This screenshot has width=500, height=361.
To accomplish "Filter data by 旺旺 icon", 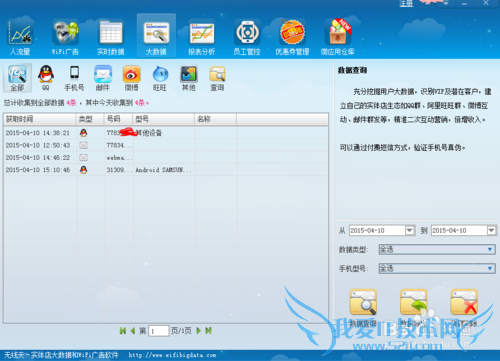I will coord(160,78).
